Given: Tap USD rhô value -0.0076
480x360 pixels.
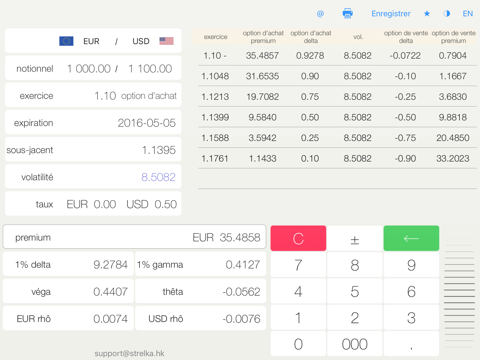Looking at the screenshot, I should [241, 319].
